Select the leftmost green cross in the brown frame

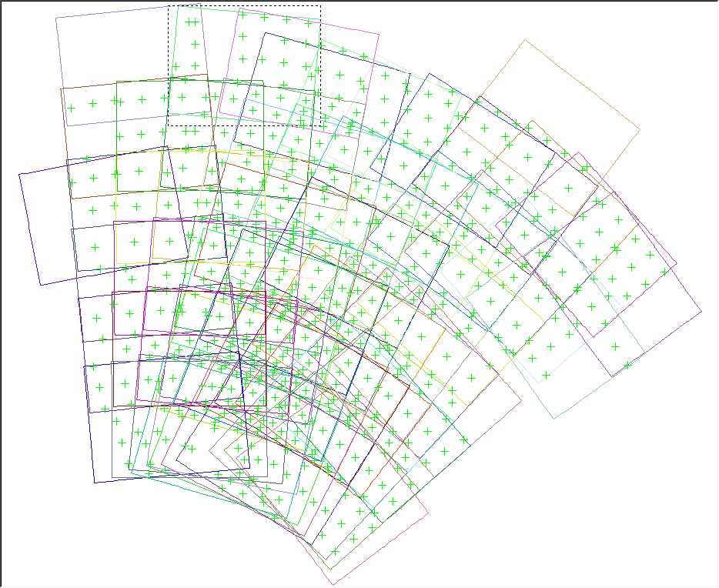pyautogui.click(x=72, y=109)
